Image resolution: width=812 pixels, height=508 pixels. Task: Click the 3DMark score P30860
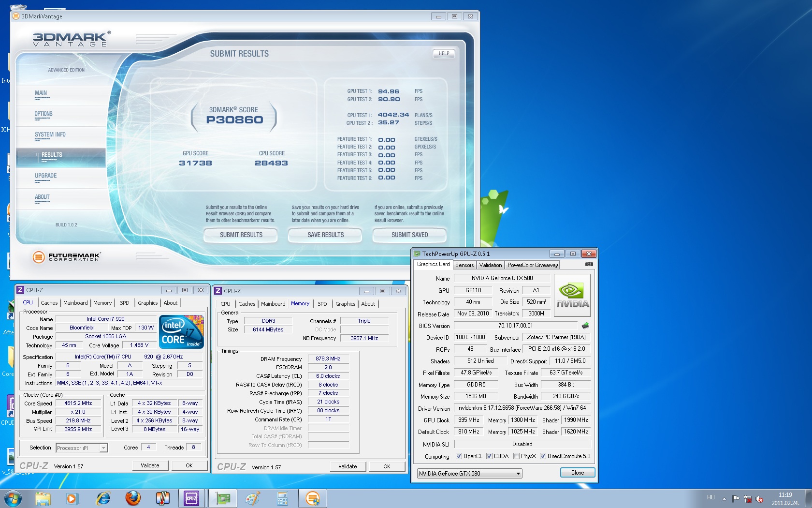[x=235, y=120]
